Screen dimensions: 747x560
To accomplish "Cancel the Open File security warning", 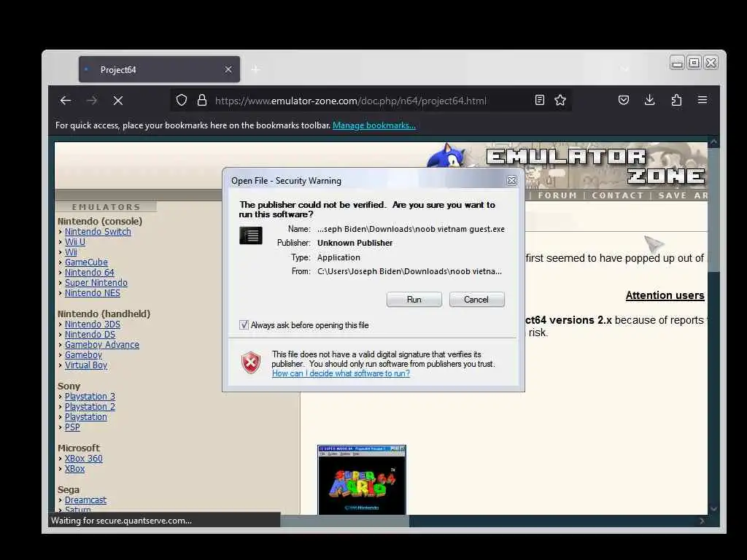I will (x=476, y=300).
